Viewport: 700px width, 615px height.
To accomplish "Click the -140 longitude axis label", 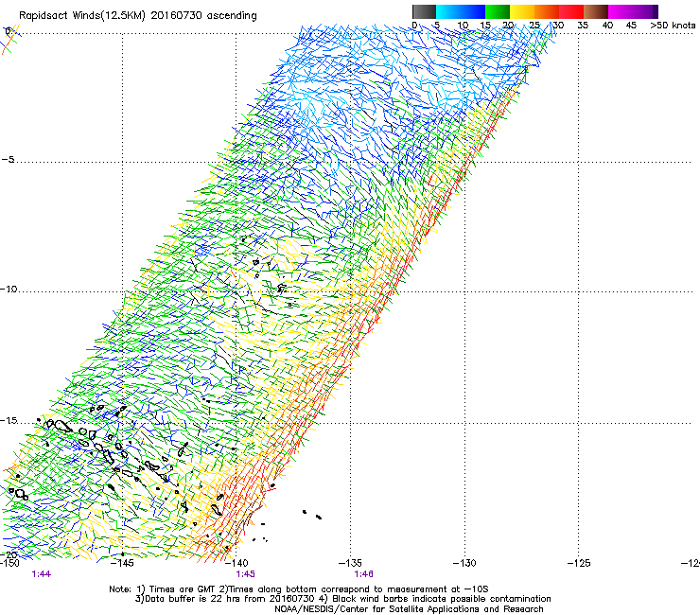I will coord(236,563).
